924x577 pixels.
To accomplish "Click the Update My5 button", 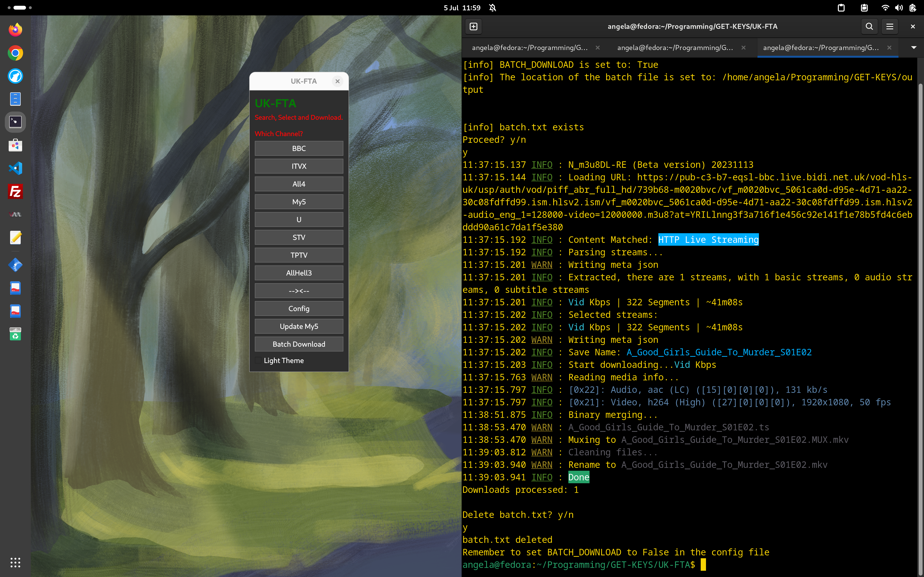I will tap(299, 326).
